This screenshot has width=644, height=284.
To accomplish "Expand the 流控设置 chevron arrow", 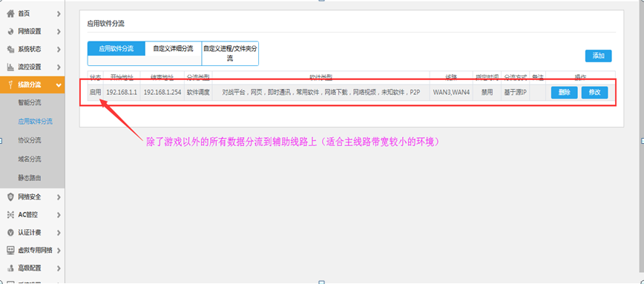I will tap(59, 67).
